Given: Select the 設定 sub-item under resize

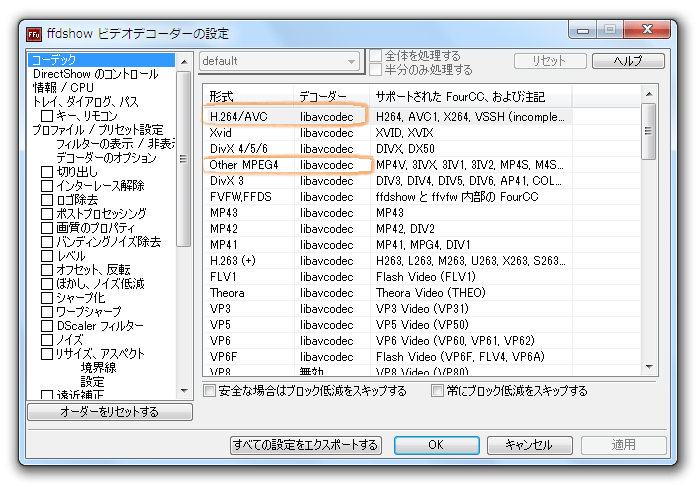Looking at the screenshot, I should click(x=92, y=382).
